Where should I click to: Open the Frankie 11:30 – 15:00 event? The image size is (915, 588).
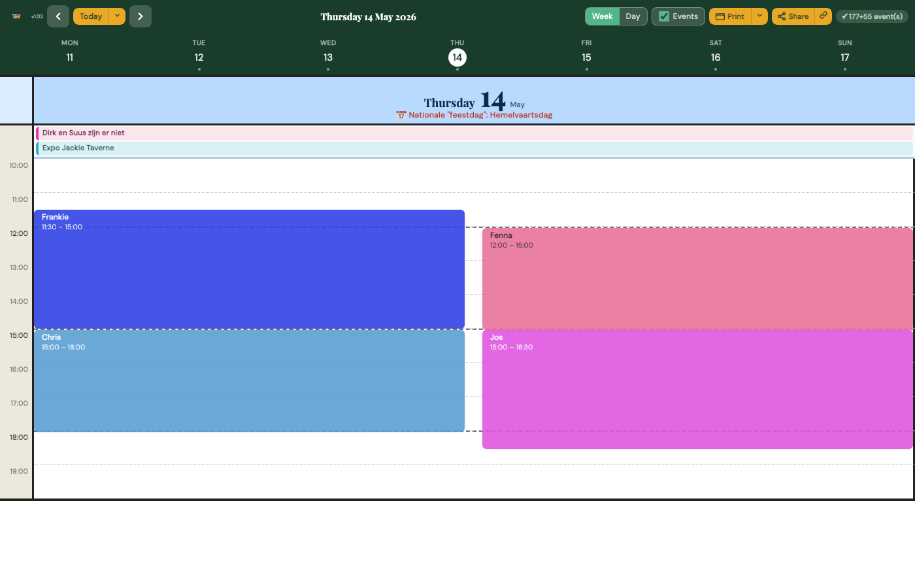coord(249,269)
